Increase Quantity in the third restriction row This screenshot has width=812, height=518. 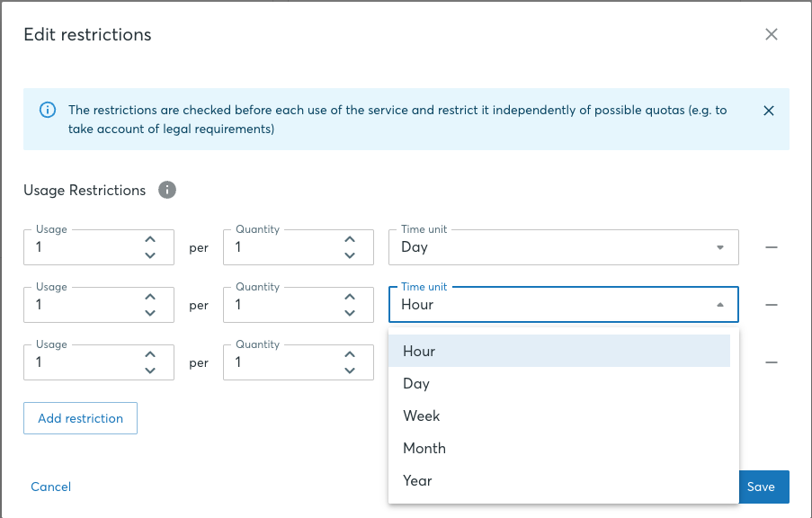[x=350, y=354]
